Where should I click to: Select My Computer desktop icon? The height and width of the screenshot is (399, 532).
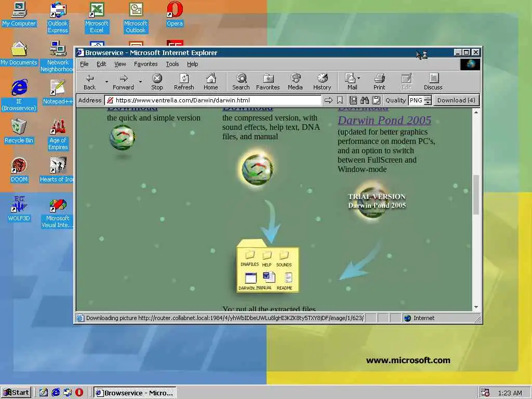(19, 14)
